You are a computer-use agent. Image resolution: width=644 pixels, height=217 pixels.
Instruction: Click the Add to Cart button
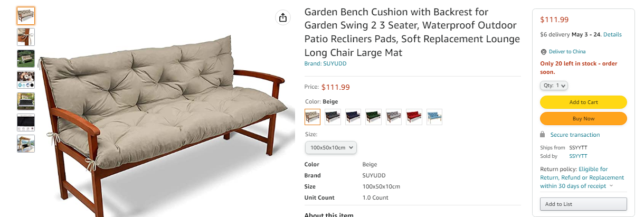click(583, 102)
